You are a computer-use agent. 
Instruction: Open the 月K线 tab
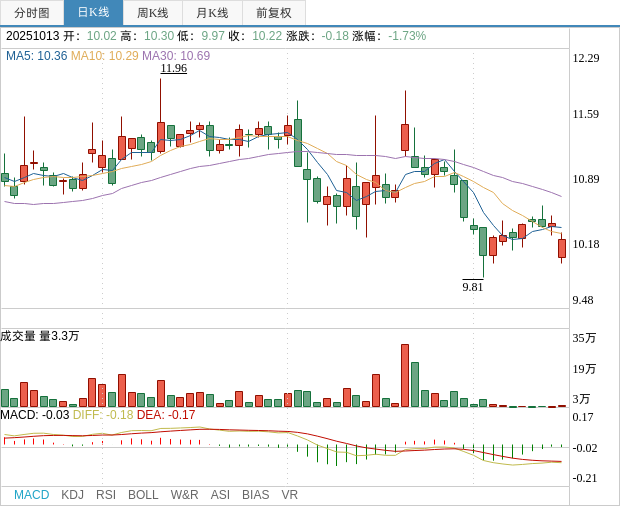click(x=212, y=13)
